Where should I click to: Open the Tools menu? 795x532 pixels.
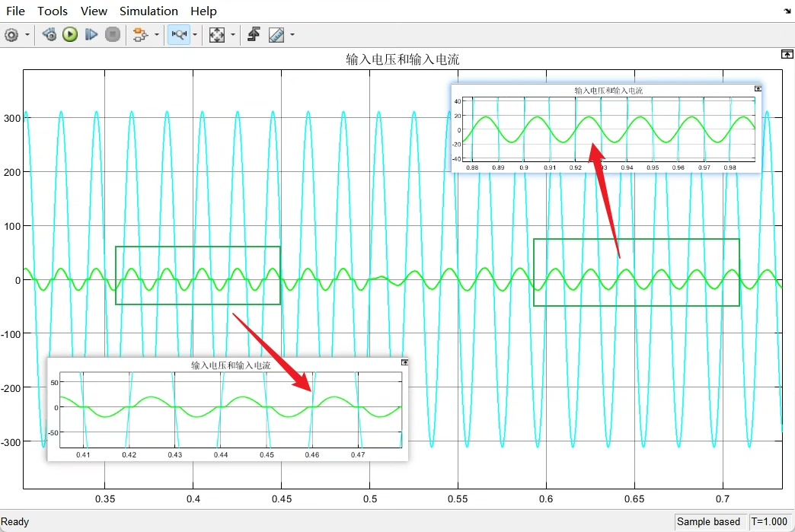pyautogui.click(x=53, y=11)
